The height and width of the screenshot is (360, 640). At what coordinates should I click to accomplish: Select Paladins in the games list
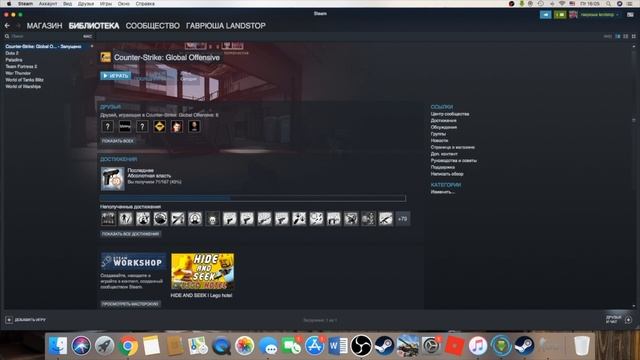coord(14,60)
